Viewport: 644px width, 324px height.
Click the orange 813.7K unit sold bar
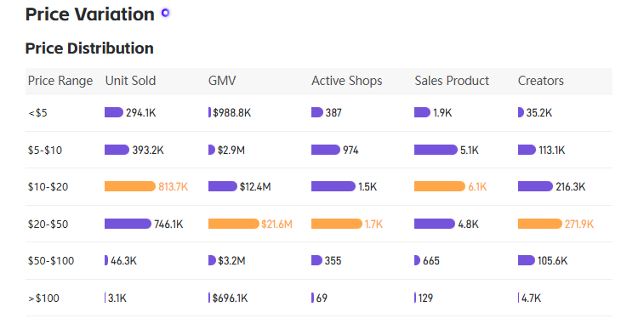click(130, 186)
